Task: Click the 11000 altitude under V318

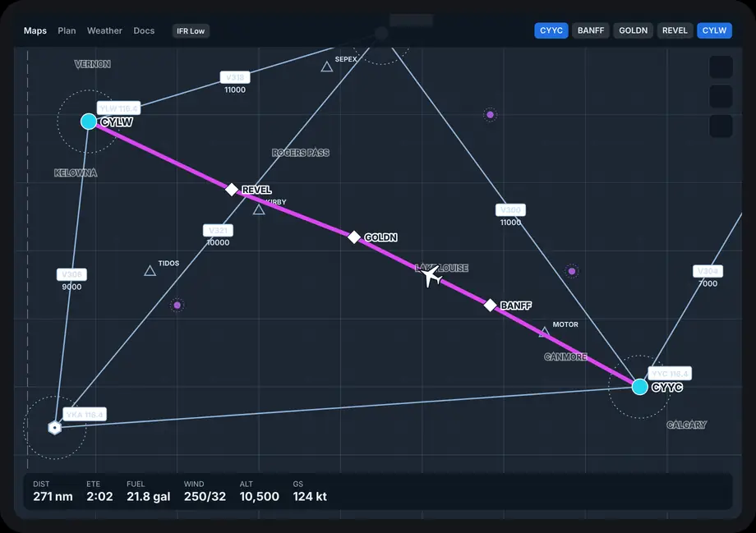Action: pos(235,90)
